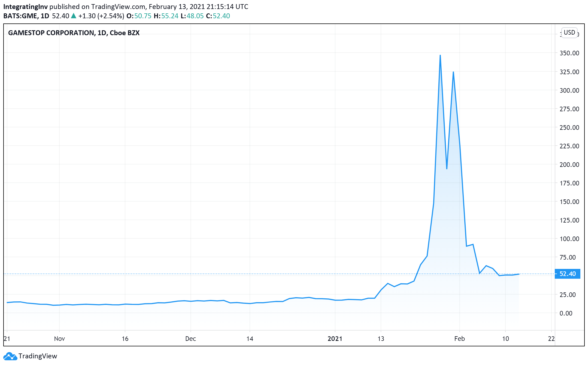Click the highest peak of the price line

point(440,55)
